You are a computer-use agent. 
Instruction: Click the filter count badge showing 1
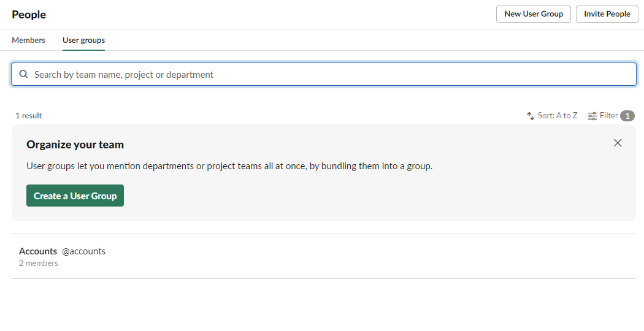tap(627, 116)
